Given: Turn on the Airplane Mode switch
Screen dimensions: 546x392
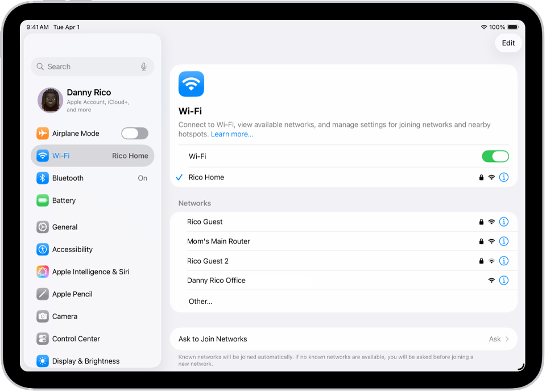Looking at the screenshot, I should tap(135, 133).
